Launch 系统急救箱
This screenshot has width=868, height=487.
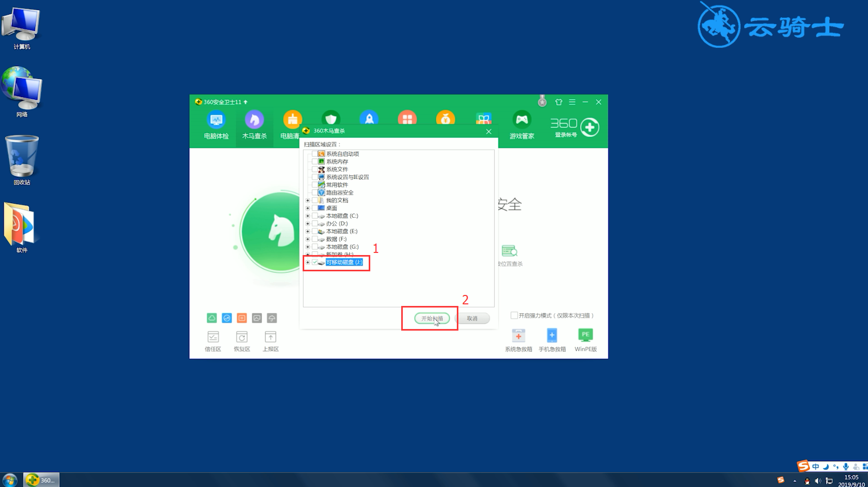point(518,340)
